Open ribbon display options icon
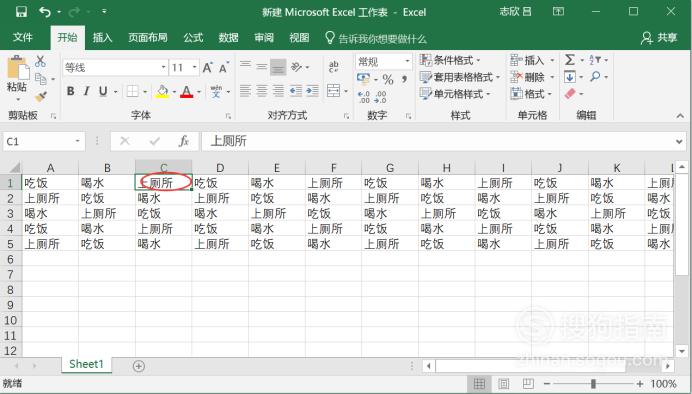Screen dimensions: 692x394 point(558,12)
